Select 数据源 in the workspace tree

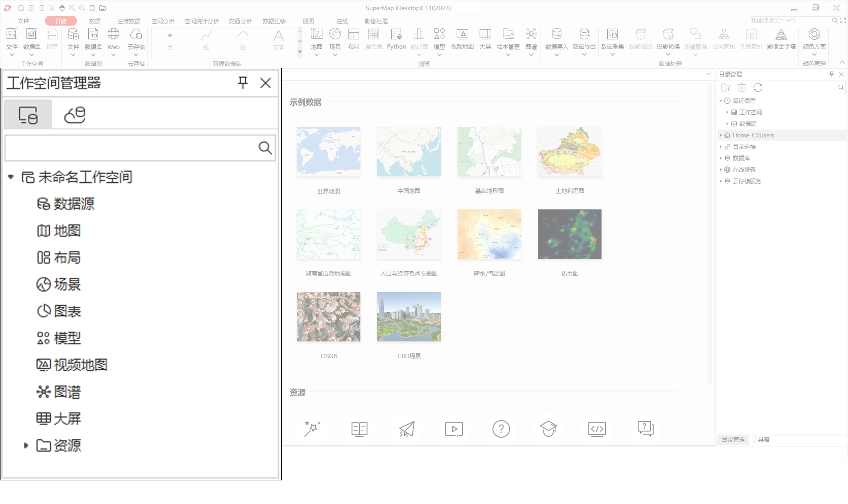pos(73,204)
